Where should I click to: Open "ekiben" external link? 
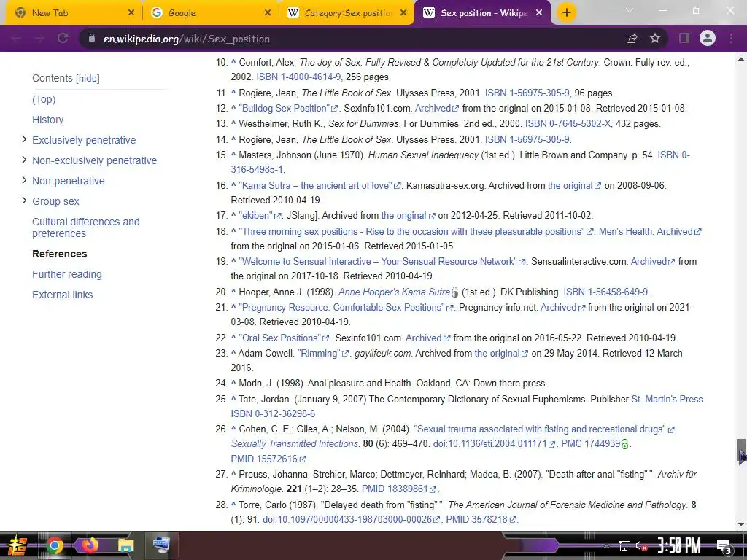click(260, 216)
